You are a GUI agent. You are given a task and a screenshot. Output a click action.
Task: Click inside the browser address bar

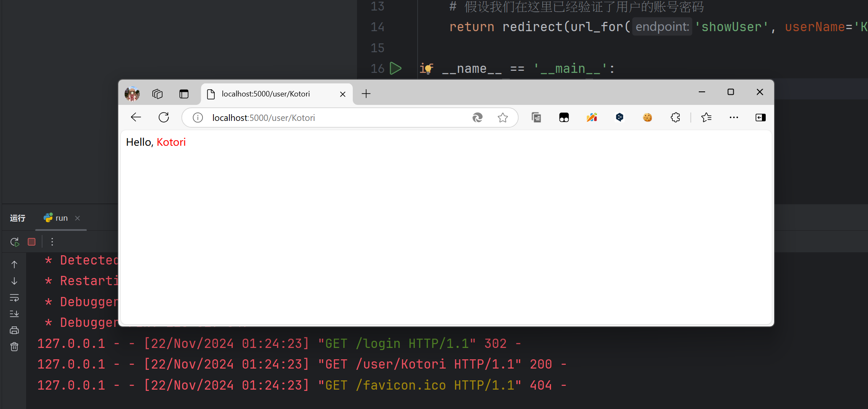(x=295, y=118)
